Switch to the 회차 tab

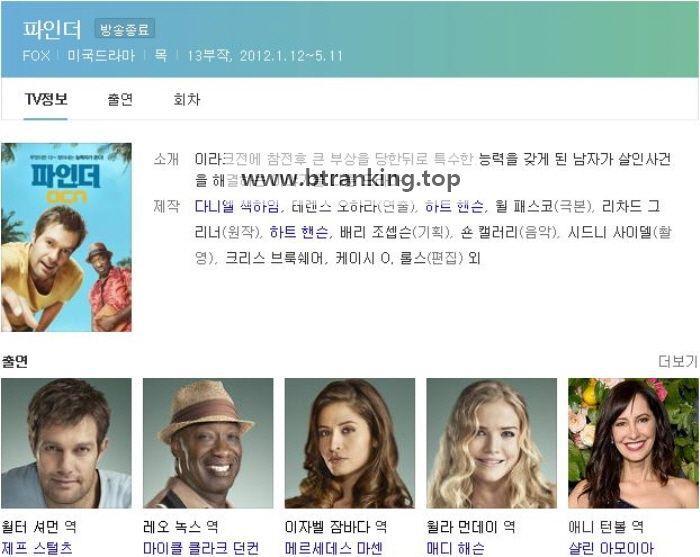tap(187, 99)
